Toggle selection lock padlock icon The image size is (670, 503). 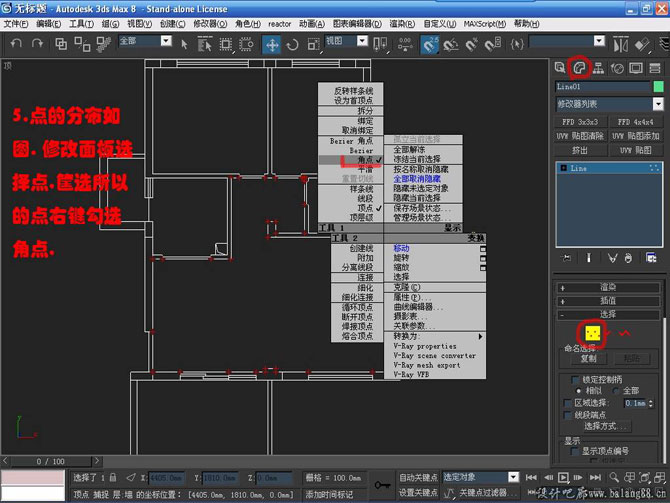113,477
